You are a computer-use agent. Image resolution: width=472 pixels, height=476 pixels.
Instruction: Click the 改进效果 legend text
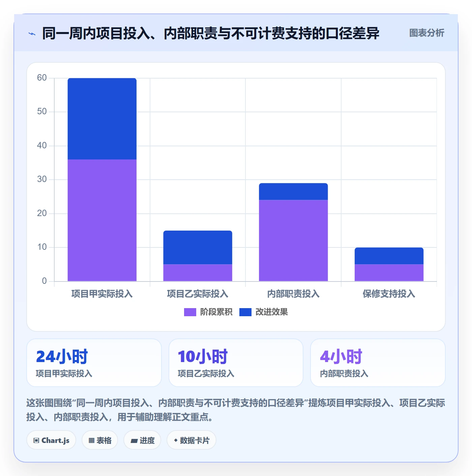(x=271, y=312)
